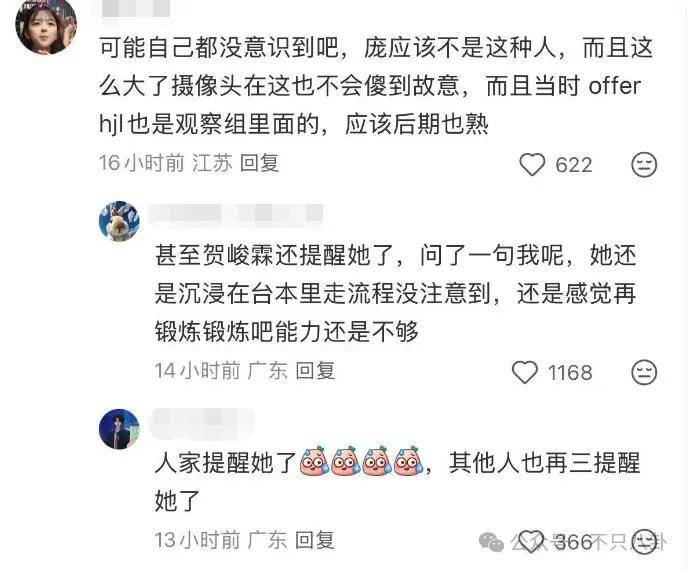This screenshot has height=570, width=690.
Task: Click the WeChat watermark logo
Action: pyautogui.click(x=491, y=542)
